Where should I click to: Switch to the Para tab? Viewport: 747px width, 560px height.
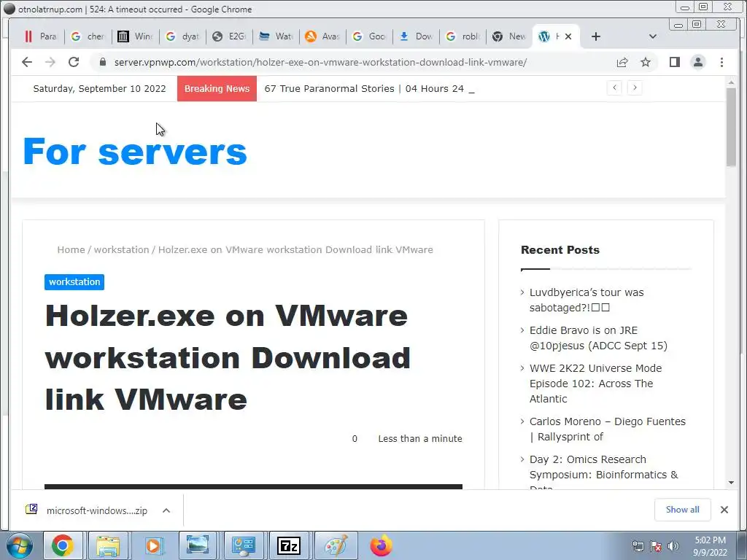click(x=42, y=36)
